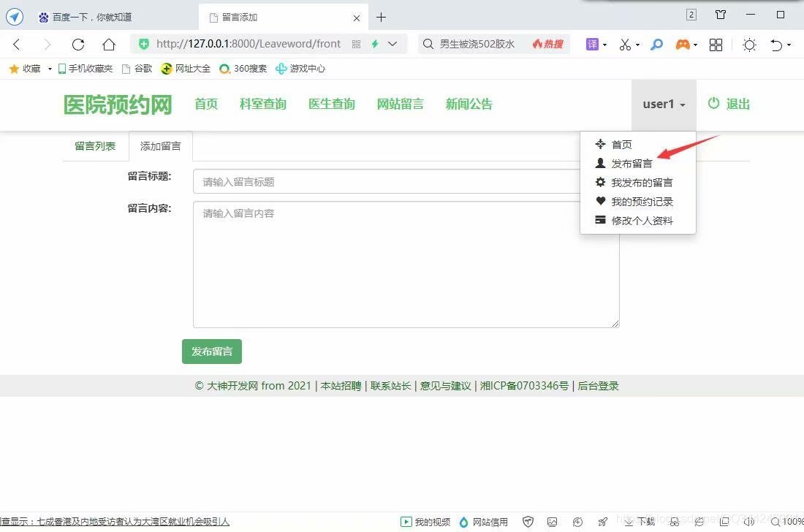Open 医生查询 navigation item
Viewport: 804px width, 532px height.
[x=332, y=104]
